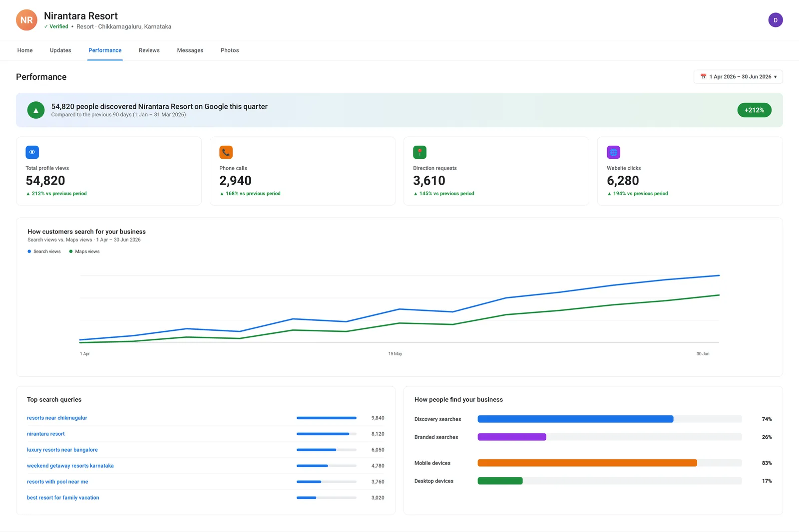Click '168% vs previous period' under Phone calls
The width and height of the screenshot is (799, 532).
click(250, 194)
